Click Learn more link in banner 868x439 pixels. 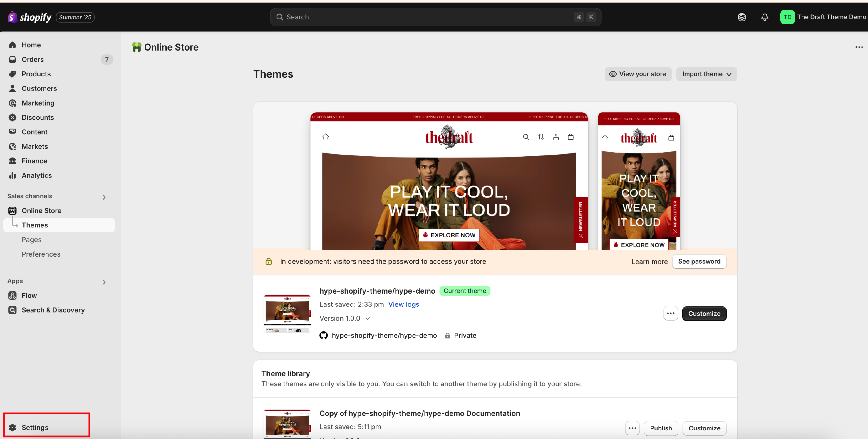tap(649, 262)
